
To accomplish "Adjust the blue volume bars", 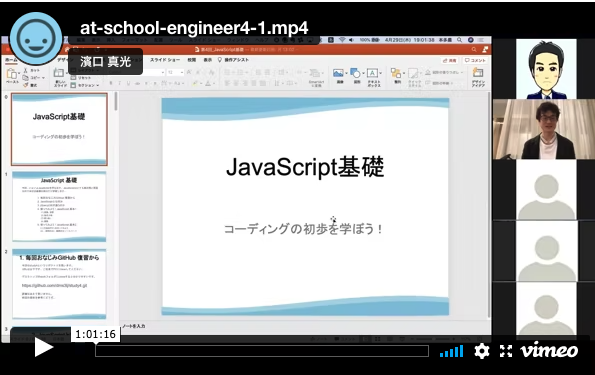I will 452,351.
